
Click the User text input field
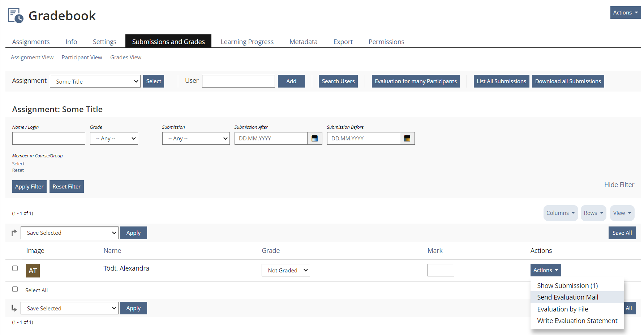pos(238,81)
